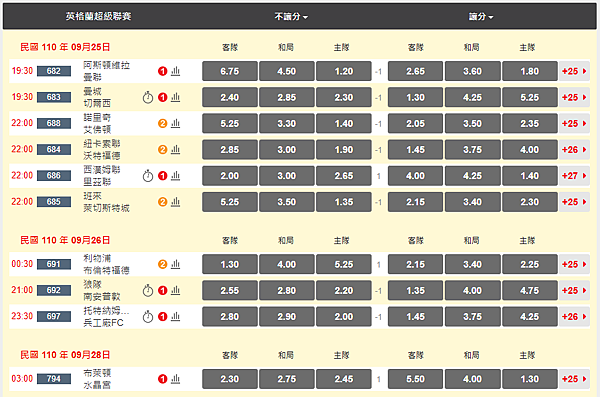Select handicap draw odds 4.00 for match 692
This screenshot has width=600, height=397.
(x=472, y=291)
